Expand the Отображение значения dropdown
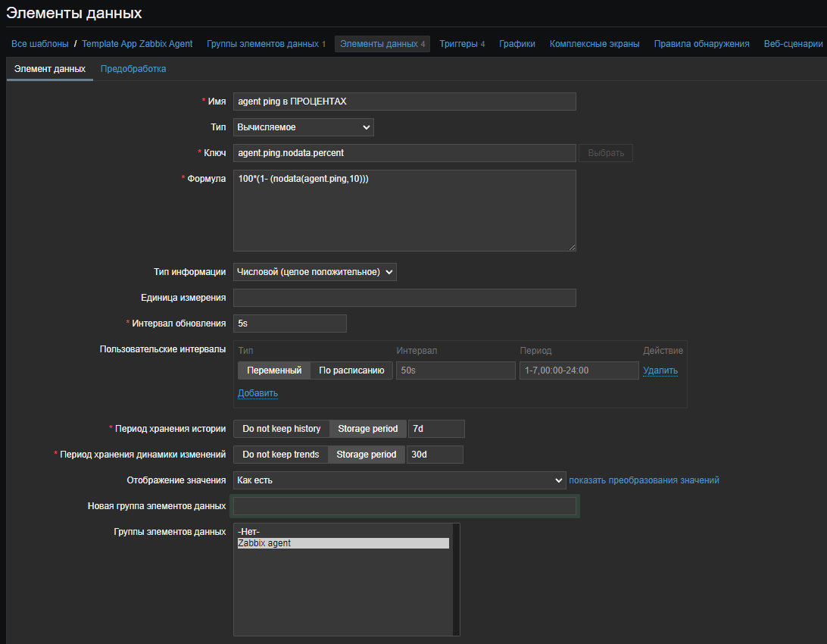The height and width of the screenshot is (644, 827). (x=399, y=480)
